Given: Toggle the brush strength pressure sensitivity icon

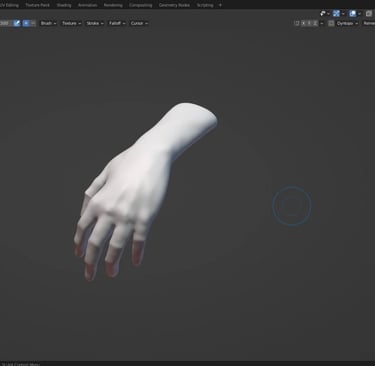Looking at the screenshot, I should (x=17, y=23).
